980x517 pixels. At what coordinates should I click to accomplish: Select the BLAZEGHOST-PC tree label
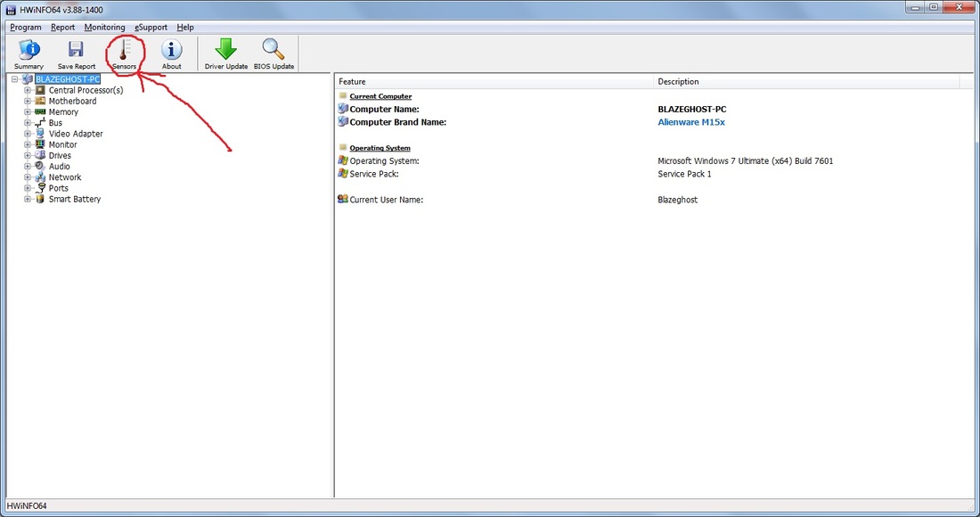click(x=68, y=79)
